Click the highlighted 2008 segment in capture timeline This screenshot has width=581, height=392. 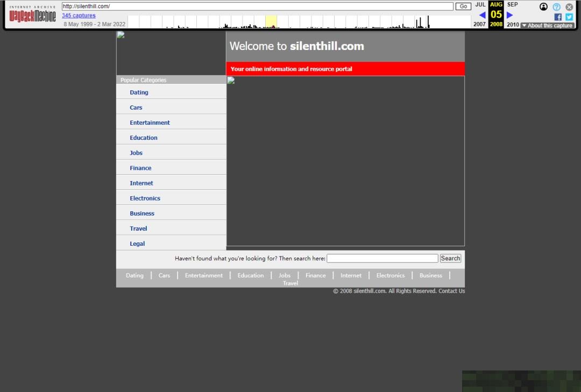[271, 22]
